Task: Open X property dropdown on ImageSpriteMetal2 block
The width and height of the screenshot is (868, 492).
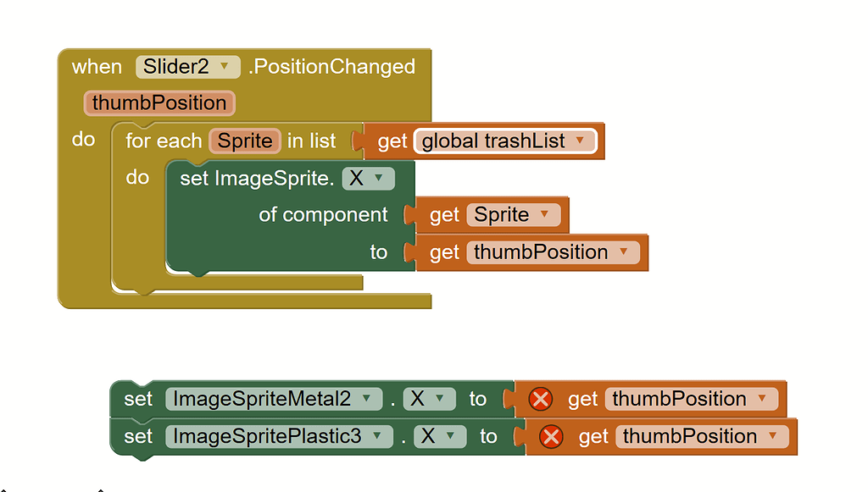Action: tap(439, 399)
